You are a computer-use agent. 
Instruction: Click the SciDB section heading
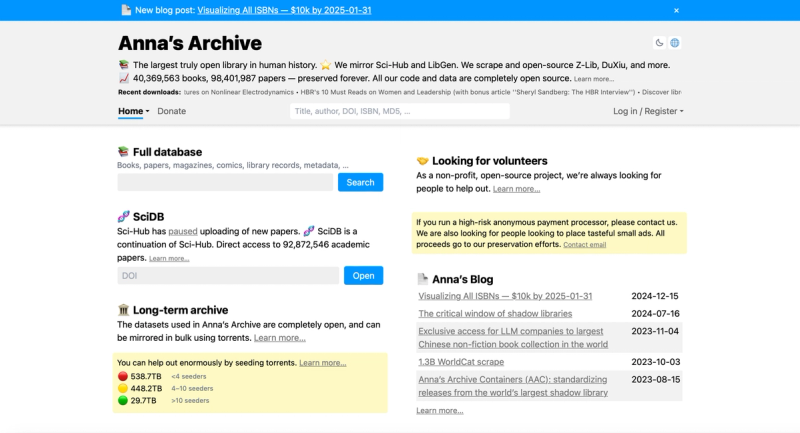point(148,217)
